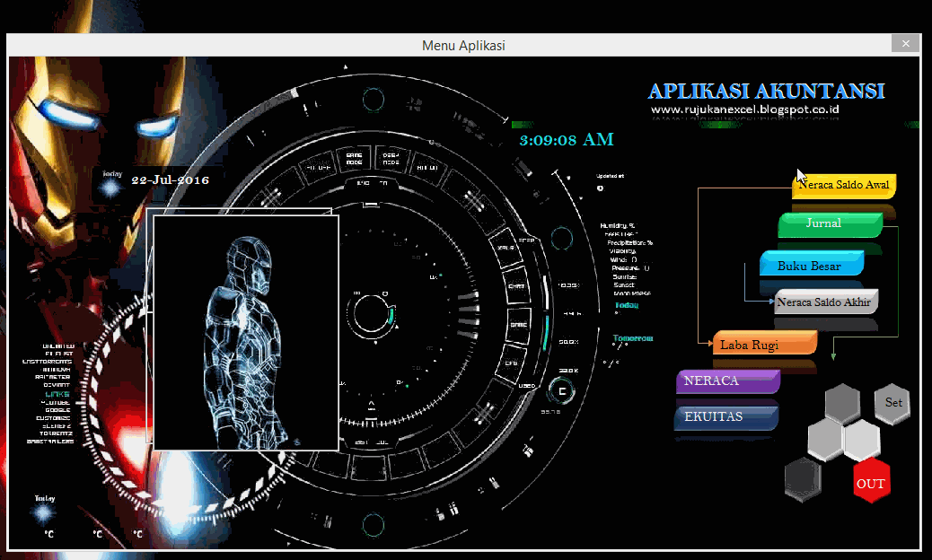The image size is (932, 560).
Task: Open Neraca Saldo Akhir report
Action: [x=826, y=302]
